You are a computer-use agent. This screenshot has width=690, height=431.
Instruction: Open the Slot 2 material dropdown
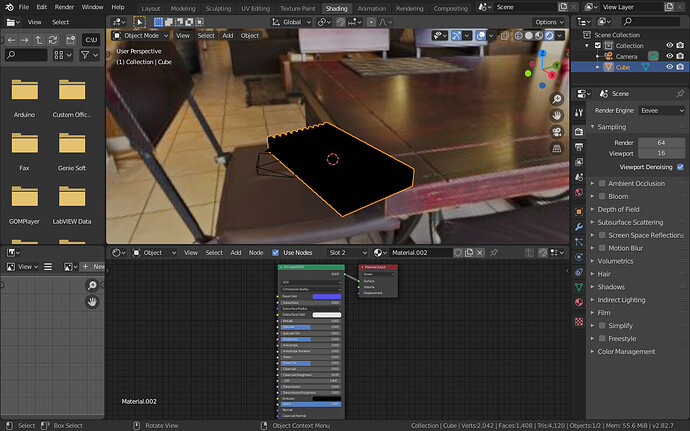[x=348, y=253]
